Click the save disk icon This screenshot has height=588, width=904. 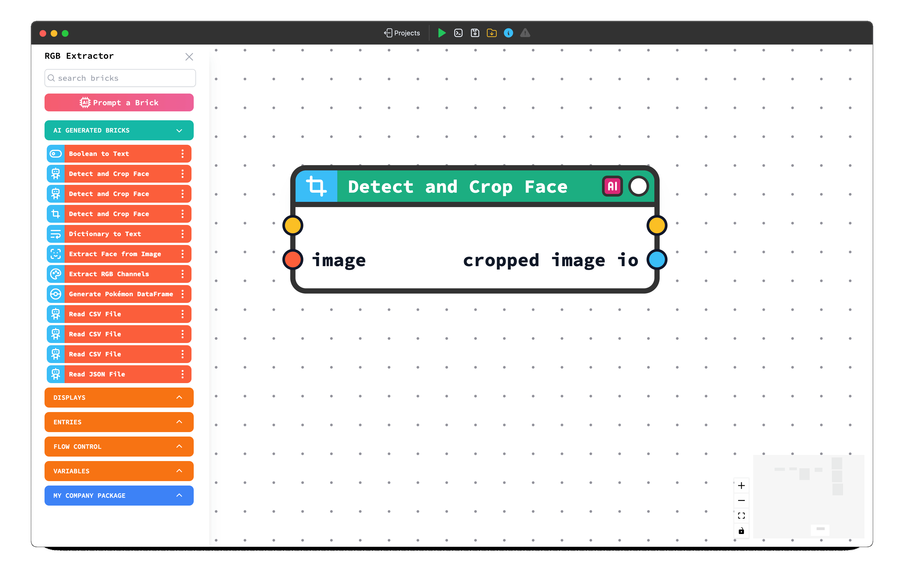(x=475, y=33)
